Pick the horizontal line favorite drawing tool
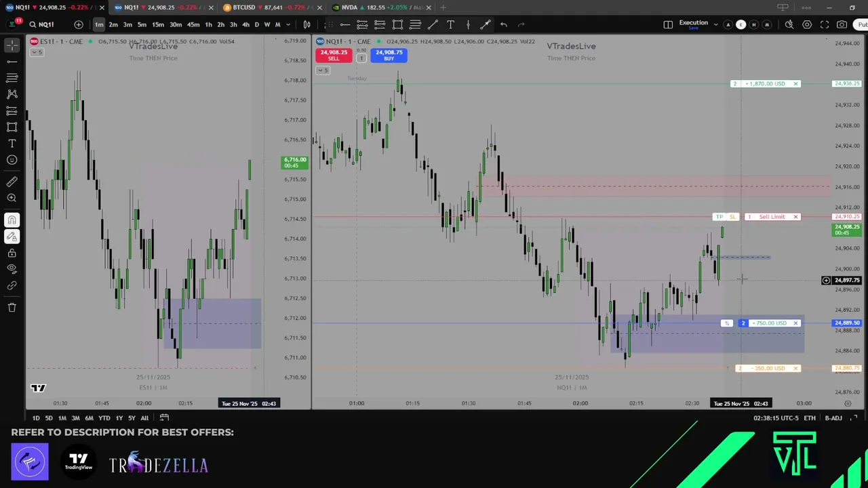Image resolution: width=868 pixels, height=488 pixels. point(344,24)
